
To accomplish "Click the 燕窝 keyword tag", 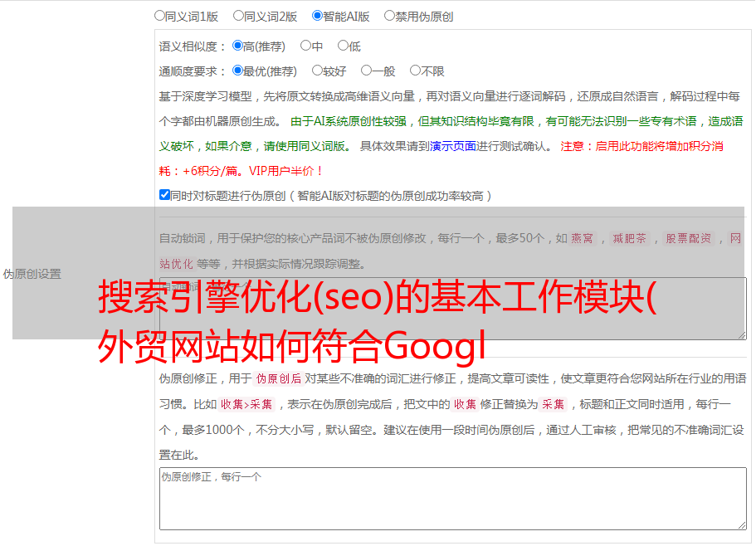I will point(582,238).
